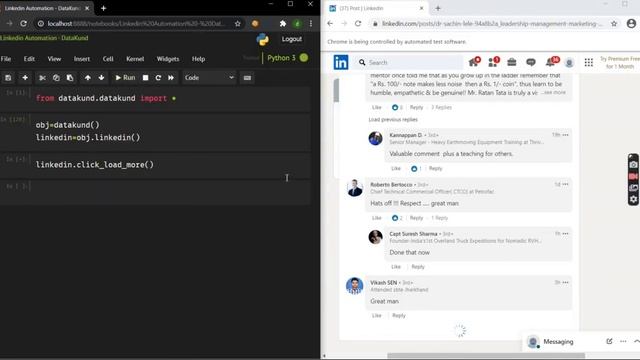
Task: Open Roberto Bertocco's profile name link
Action: click(x=391, y=184)
